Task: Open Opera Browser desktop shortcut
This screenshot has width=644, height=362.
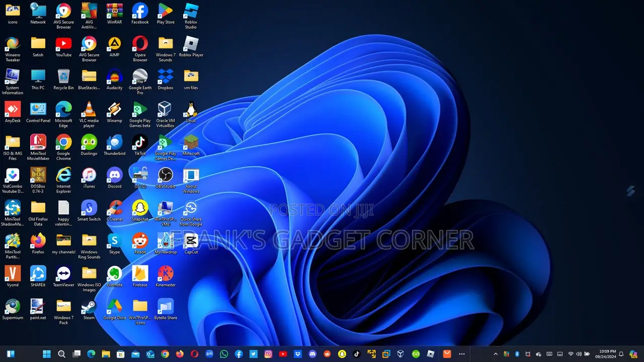Action: pos(140,49)
